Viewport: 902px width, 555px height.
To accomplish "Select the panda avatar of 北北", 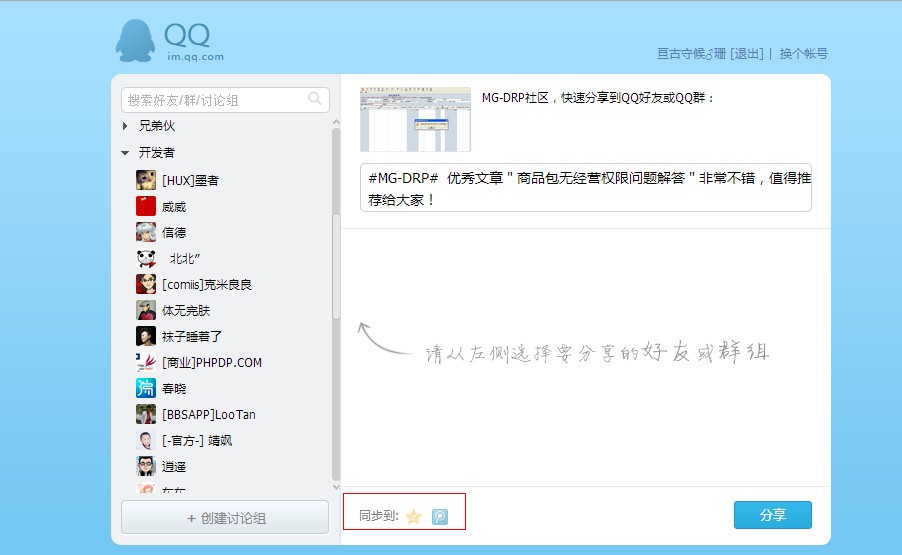I will [146, 258].
